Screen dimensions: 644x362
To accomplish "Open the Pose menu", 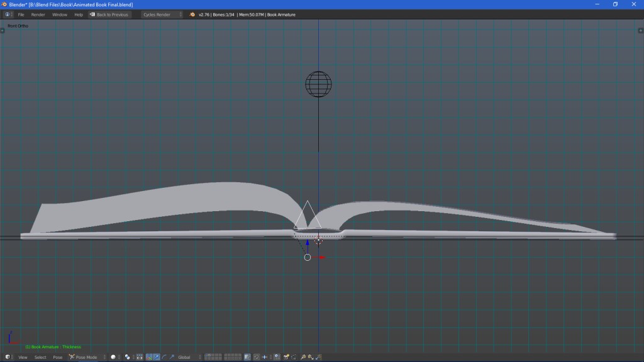I will click(57, 357).
